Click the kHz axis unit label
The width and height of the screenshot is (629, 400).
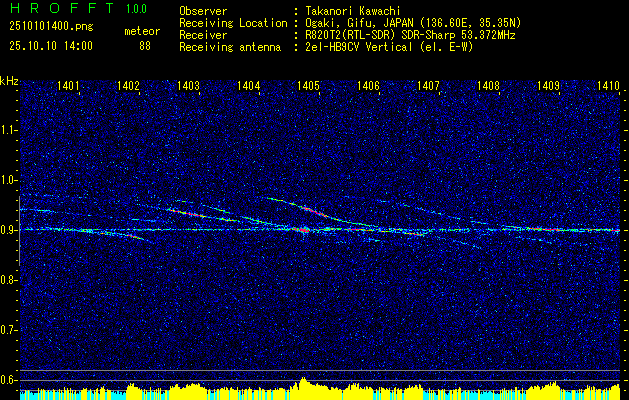coord(9,81)
